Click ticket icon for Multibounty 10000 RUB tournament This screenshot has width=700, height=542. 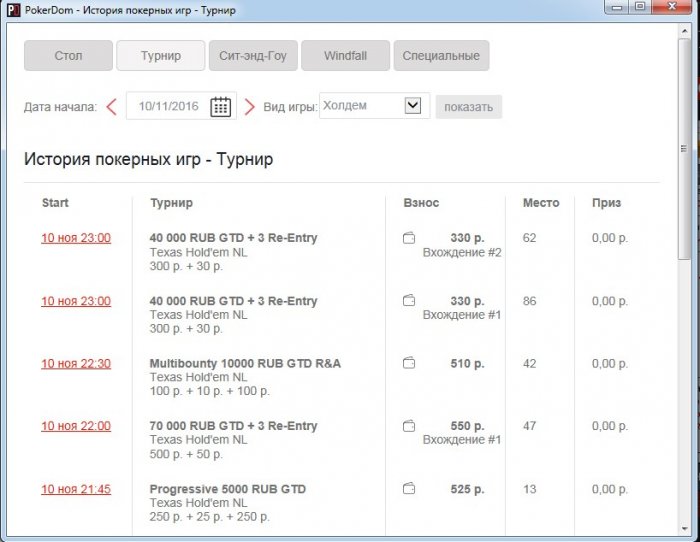point(409,364)
